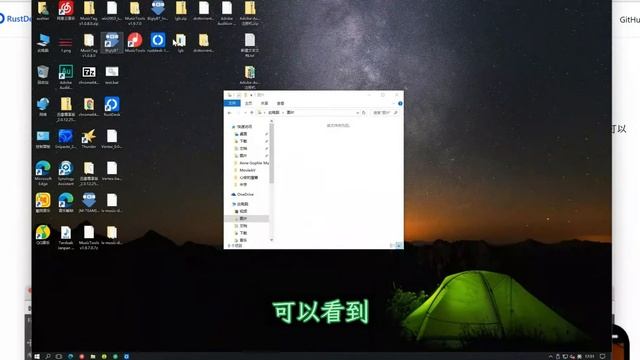
Task: Switch Explorer to large icons view toggle
Action: (x=399, y=245)
